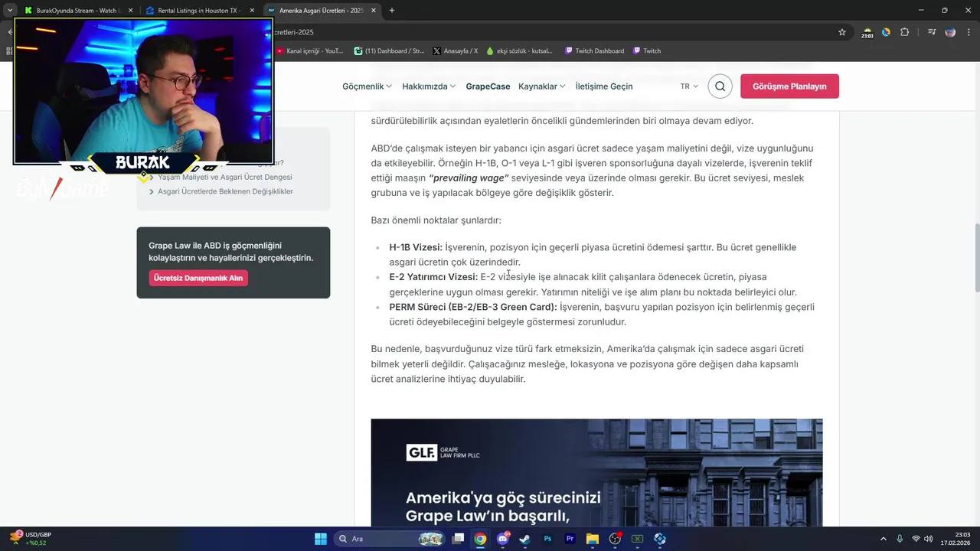Open the Kanal içeriği YouTube bookmark

pyautogui.click(x=309, y=51)
